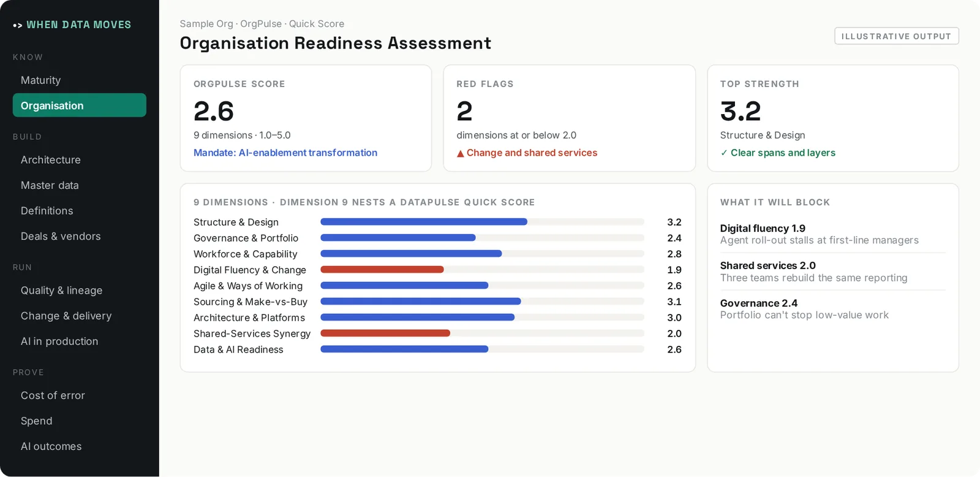Click the Architecture & Platforms dimension label
The width and height of the screenshot is (980, 477).
249,318
